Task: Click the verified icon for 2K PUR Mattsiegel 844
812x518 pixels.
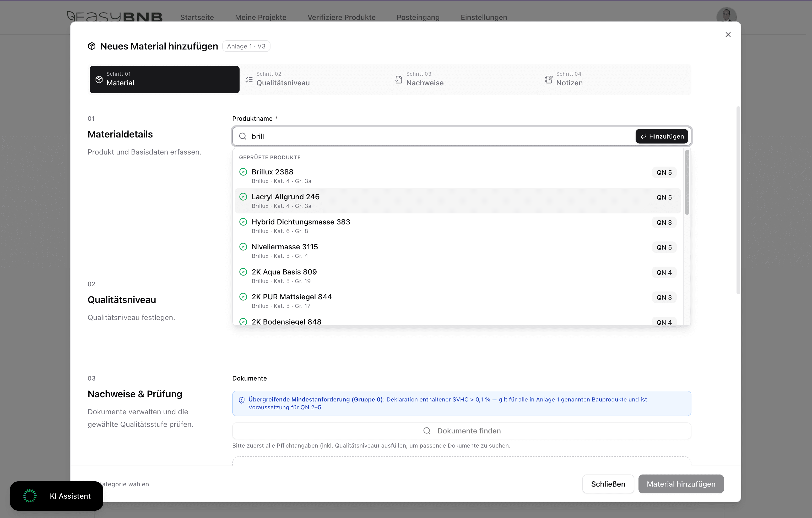Action: (x=243, y=296)
